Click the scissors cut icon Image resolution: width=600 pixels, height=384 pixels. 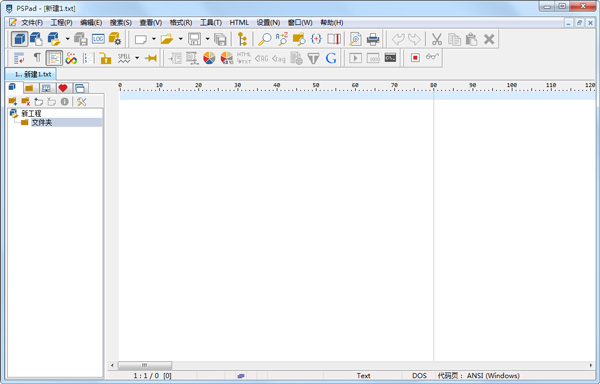(437, 39)
